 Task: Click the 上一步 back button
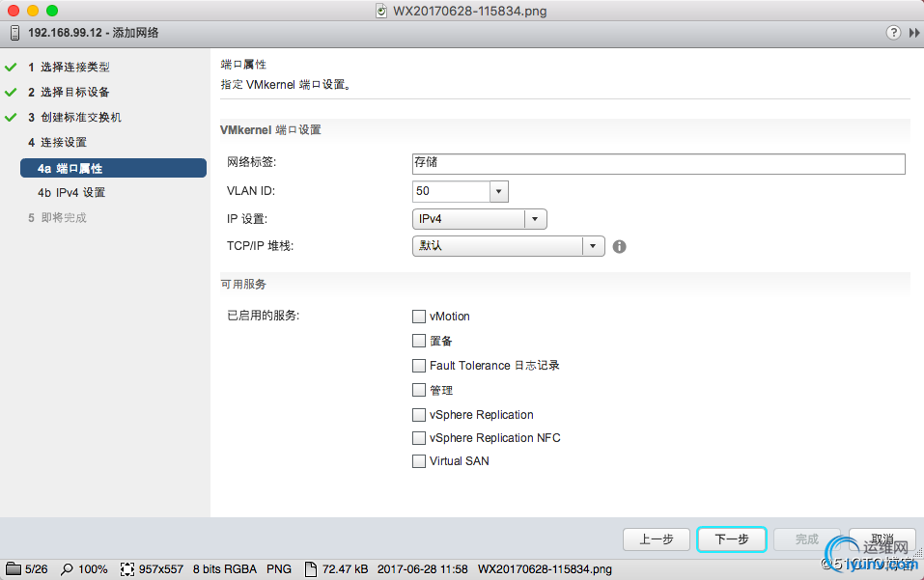[657, 539]
